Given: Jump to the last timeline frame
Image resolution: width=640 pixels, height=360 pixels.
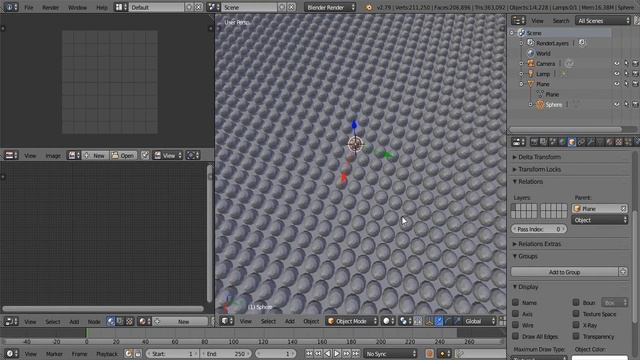Looking at the screenshot, I should [356, 353].
